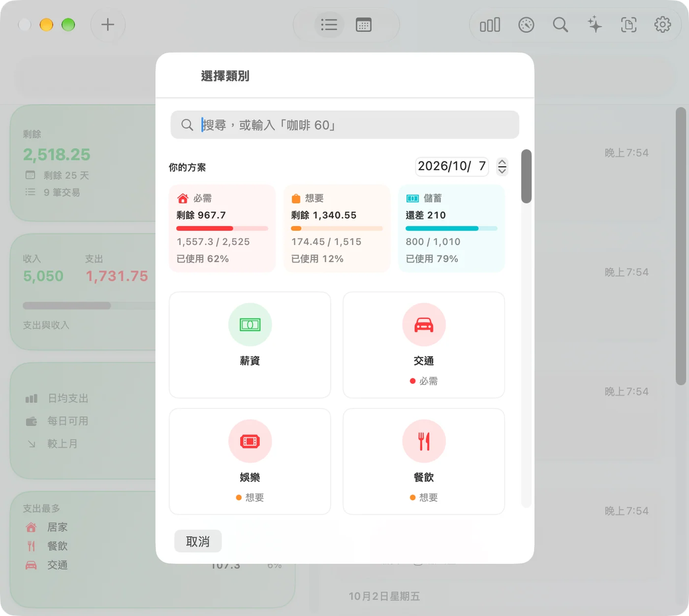Viewport: 689px width, 616px height.
Task: Click the scan receipt icon
Action: pyautogui.click(x=628, y=25)
